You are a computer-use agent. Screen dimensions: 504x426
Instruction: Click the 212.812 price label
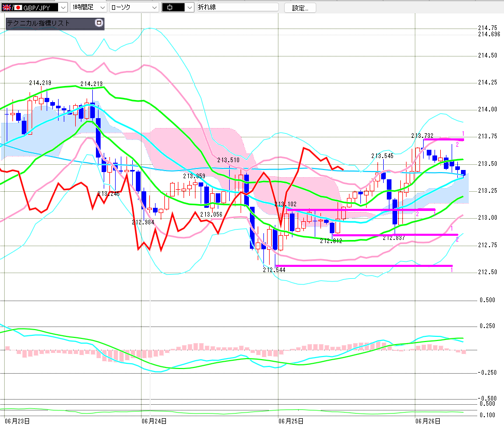point(331,240)
